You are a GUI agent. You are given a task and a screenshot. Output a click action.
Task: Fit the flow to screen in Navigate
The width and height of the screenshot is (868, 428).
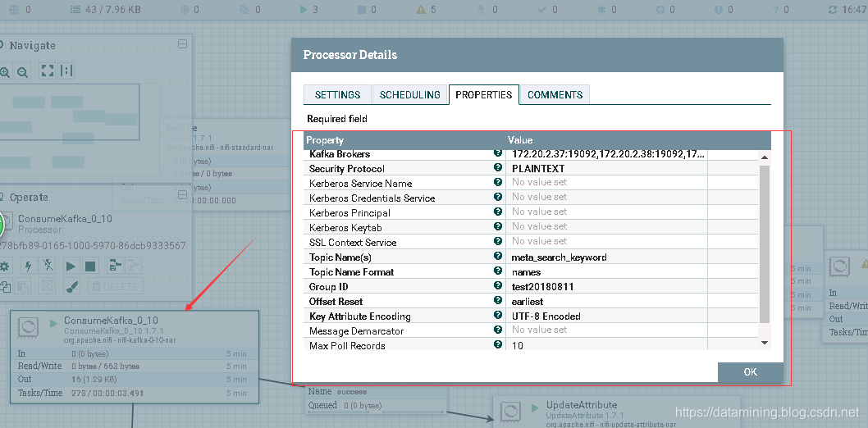click(x=48, y=71)
